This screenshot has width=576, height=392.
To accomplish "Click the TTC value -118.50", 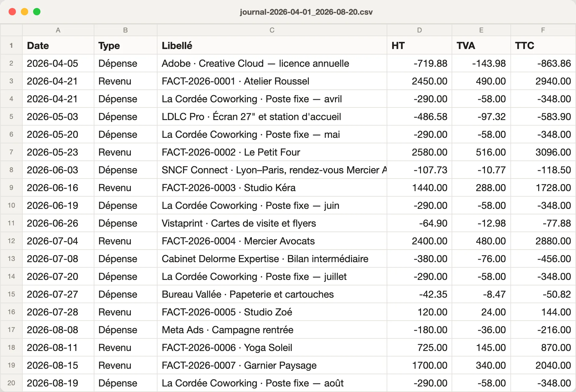I will tap(543, 170).
